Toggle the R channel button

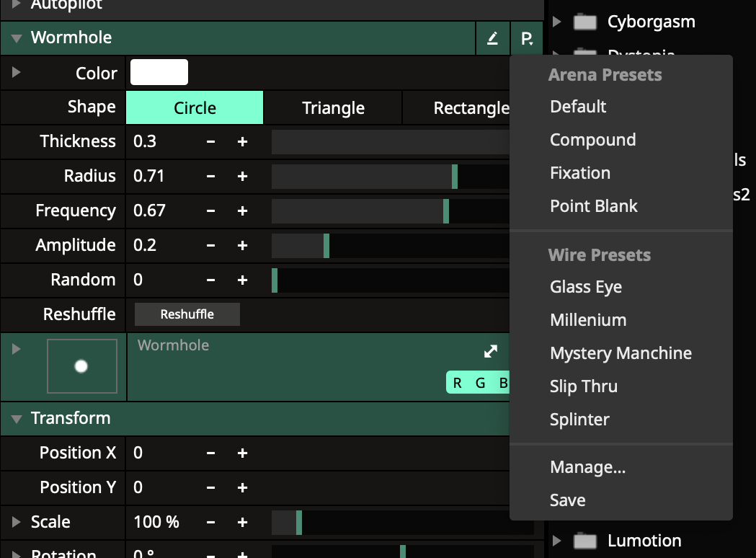click(x=458, y=383)
